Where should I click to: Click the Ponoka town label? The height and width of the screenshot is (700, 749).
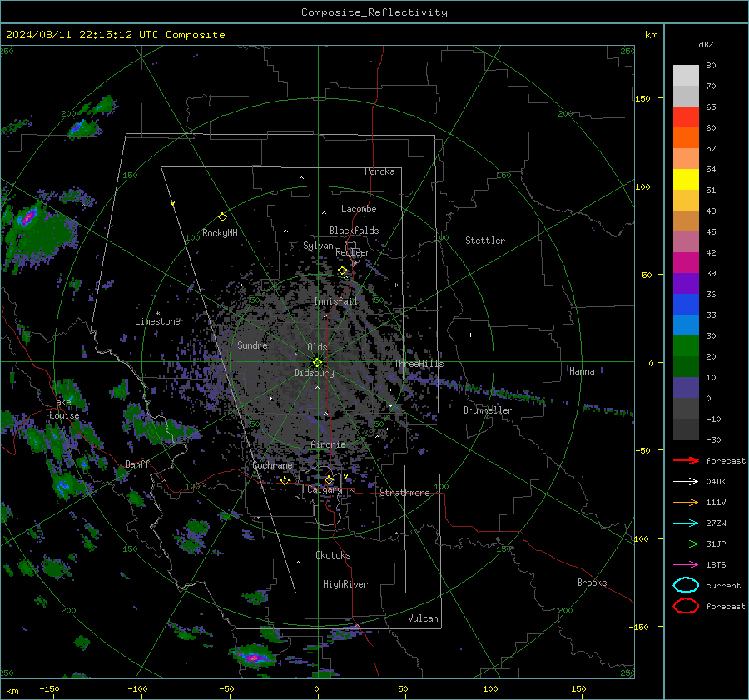tap(379, 171)
